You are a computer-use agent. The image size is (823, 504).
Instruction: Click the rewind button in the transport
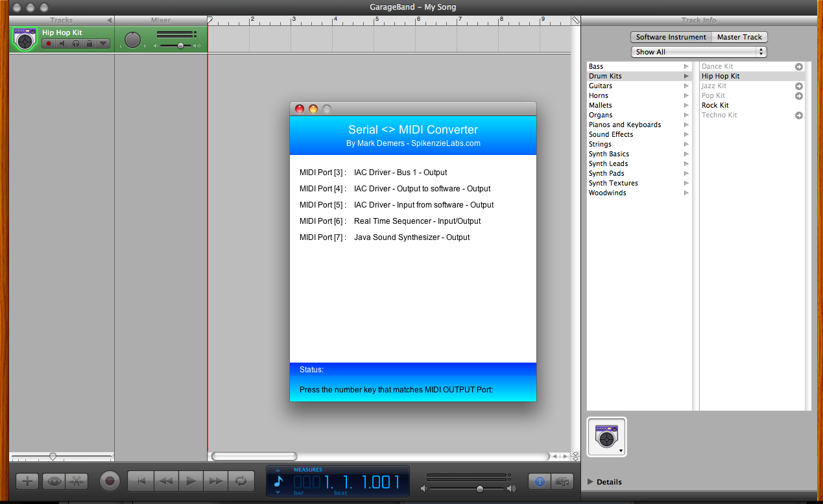point(166,481)
